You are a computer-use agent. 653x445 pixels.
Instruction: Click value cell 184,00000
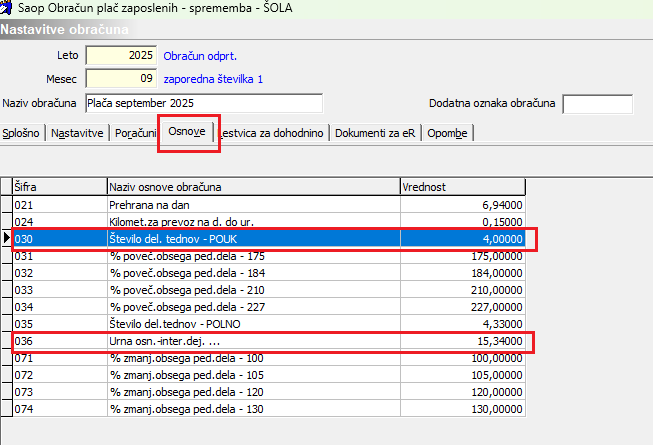click(463, 273)
